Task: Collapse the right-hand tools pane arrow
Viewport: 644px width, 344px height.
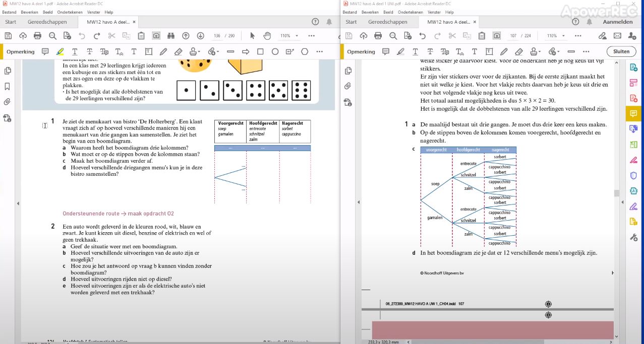Action: 622,203
